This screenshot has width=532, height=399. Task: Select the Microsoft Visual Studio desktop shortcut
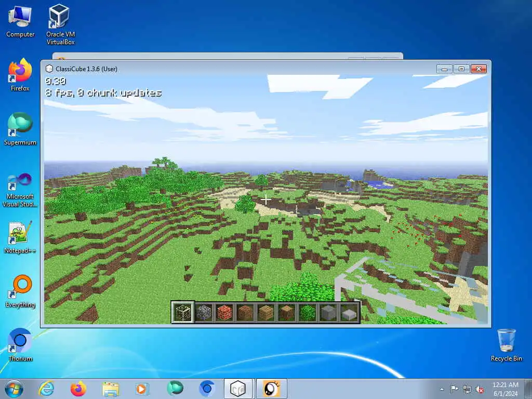tap(20, 190)
